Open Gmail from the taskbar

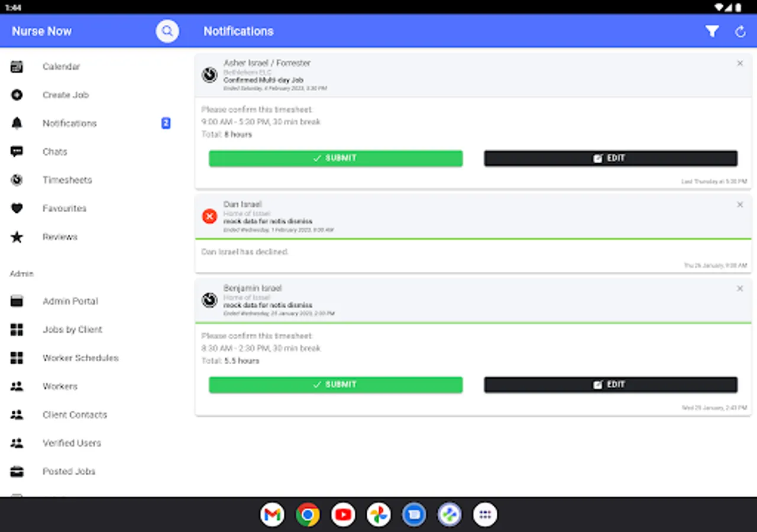coord(272,515)
